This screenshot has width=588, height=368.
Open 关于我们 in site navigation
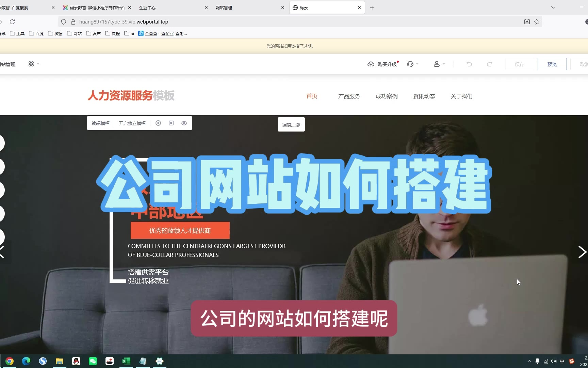(461, 96)
